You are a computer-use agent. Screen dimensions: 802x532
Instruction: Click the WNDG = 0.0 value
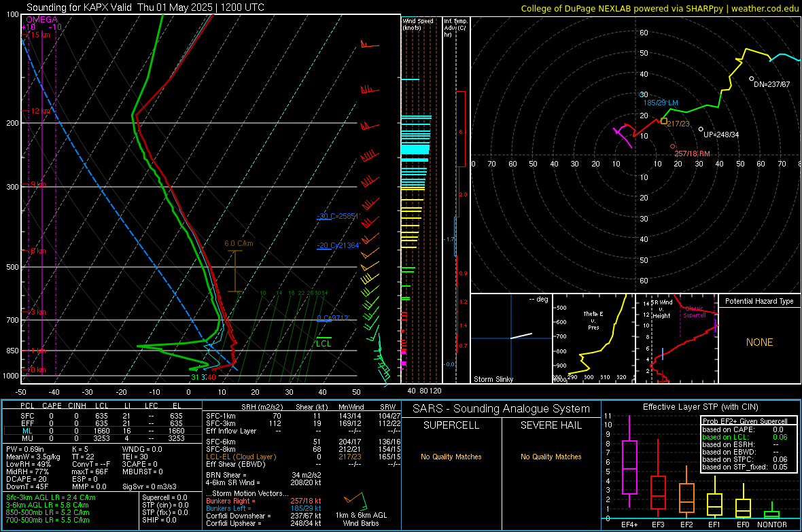[142, 449]
